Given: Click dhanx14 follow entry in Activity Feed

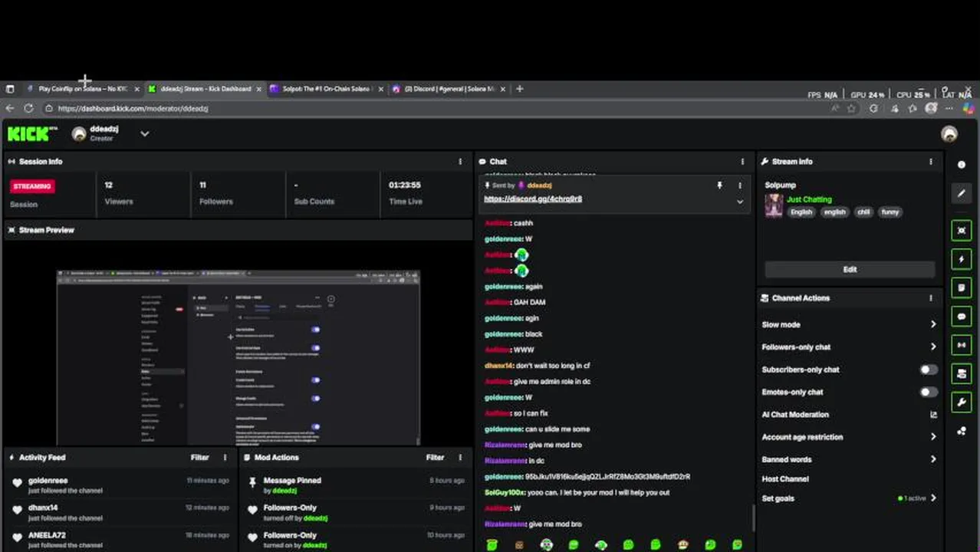Looking at the screenshot, I should [x=123, y=512].
